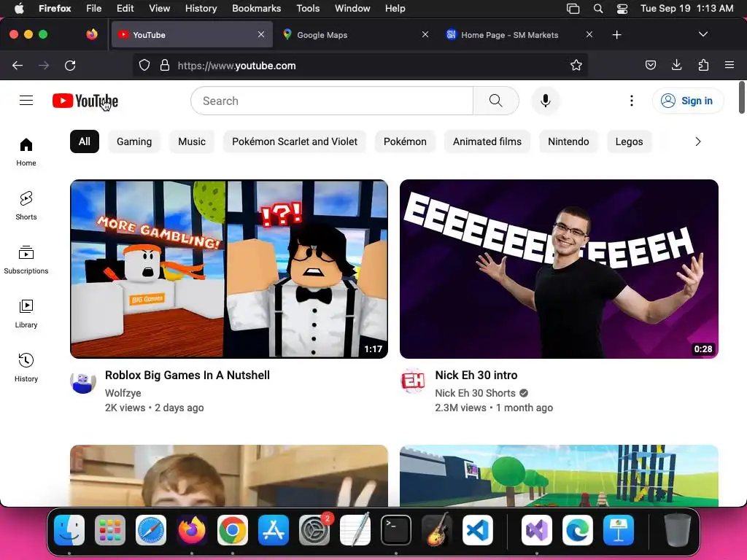Image resolution: width=747 pixels, height=560 pixels.
Task: Open Nick Eh 30 Shorts channel avatar
Action: click(x=413, y=381)
